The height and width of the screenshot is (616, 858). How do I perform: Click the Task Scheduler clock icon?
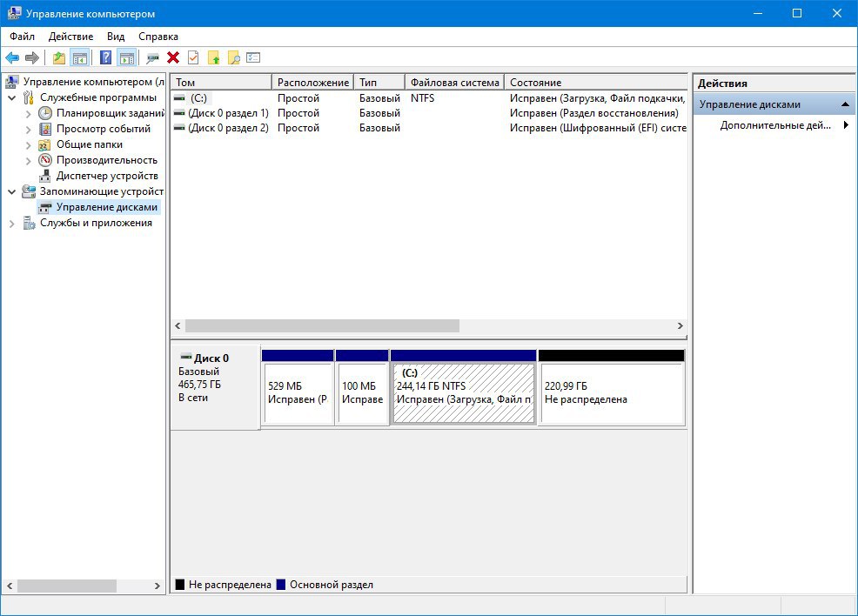pos(45,113)
